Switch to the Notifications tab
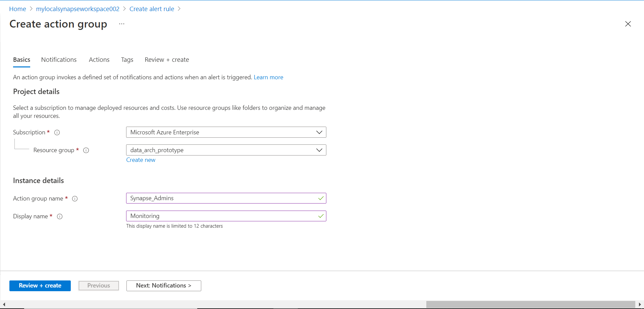 59,59
